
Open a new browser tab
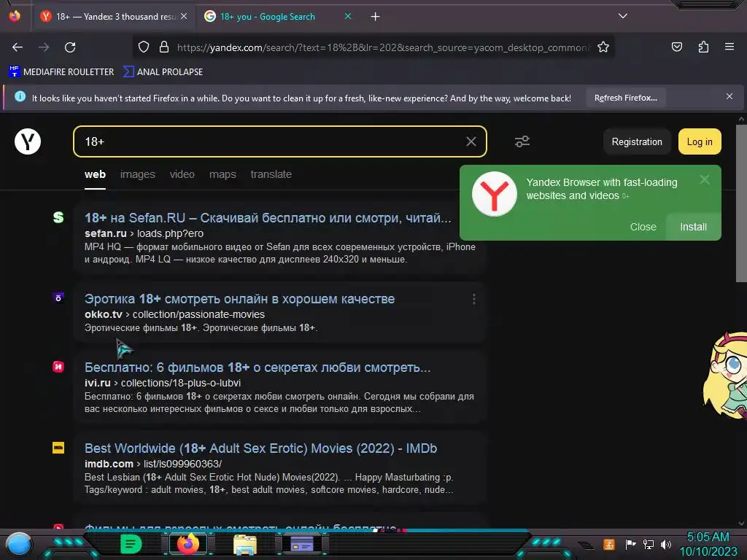(376, 17)
